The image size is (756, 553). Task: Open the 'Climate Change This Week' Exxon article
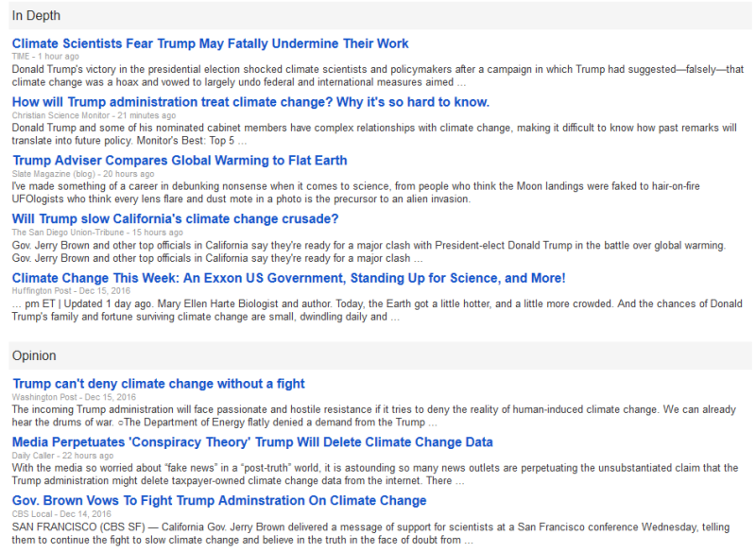pos(286,277)
